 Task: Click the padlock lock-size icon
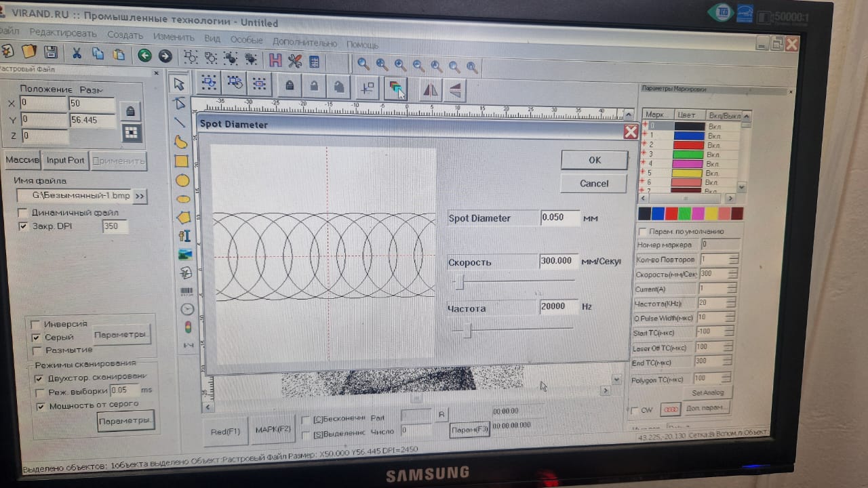point(130,110)
